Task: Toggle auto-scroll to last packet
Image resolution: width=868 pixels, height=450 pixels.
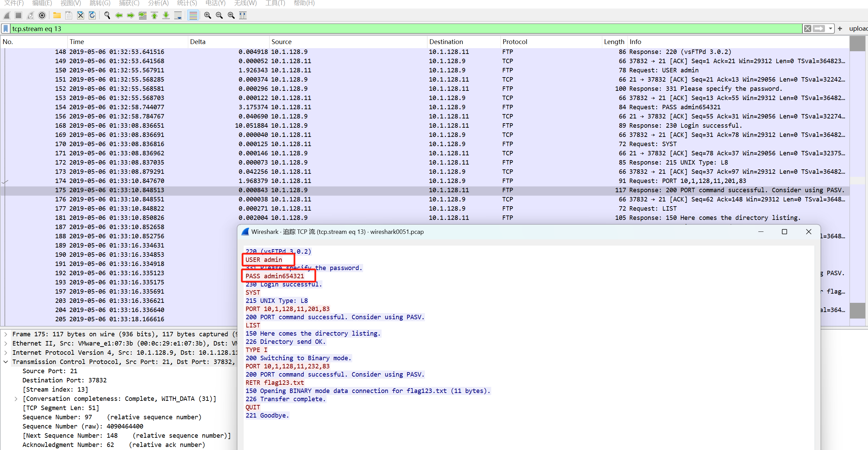Action: [178, 15]
